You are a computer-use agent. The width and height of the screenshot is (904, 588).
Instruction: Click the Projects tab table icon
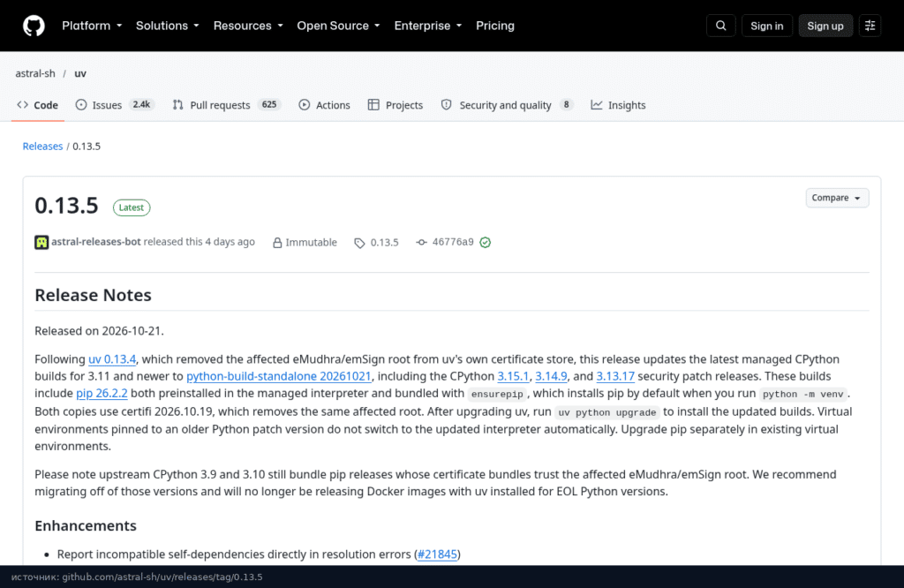tap(373, 105)
